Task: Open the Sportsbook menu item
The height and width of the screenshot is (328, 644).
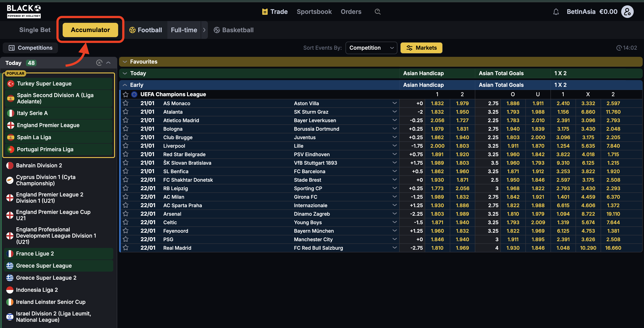Action: coord(314,11)
